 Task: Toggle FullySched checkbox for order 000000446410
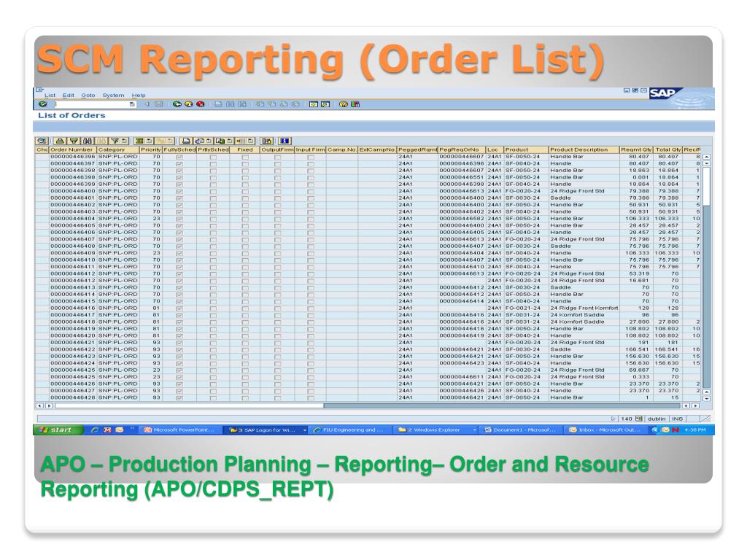point(179,260)
